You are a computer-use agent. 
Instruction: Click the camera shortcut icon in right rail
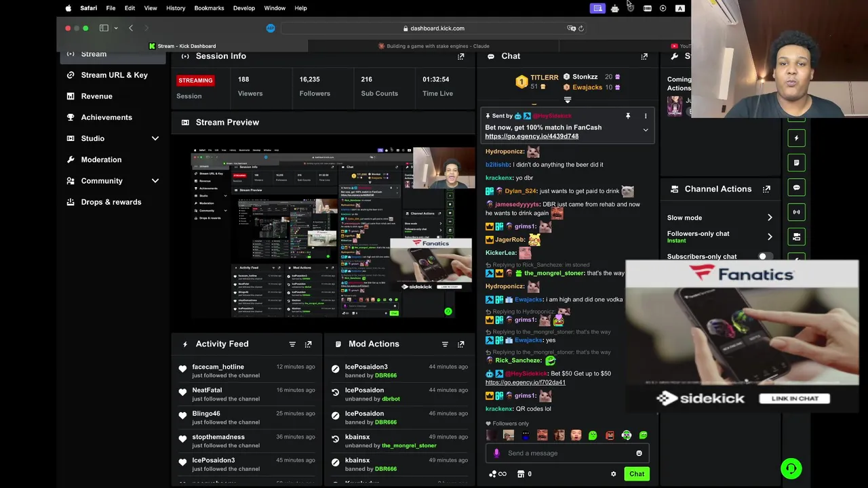(x=797, y=237)
